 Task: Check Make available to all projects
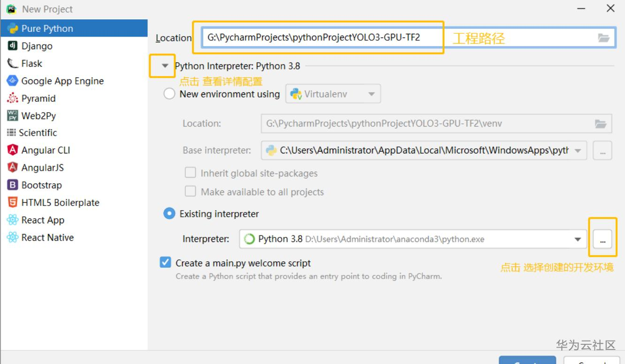coord(191,191)
